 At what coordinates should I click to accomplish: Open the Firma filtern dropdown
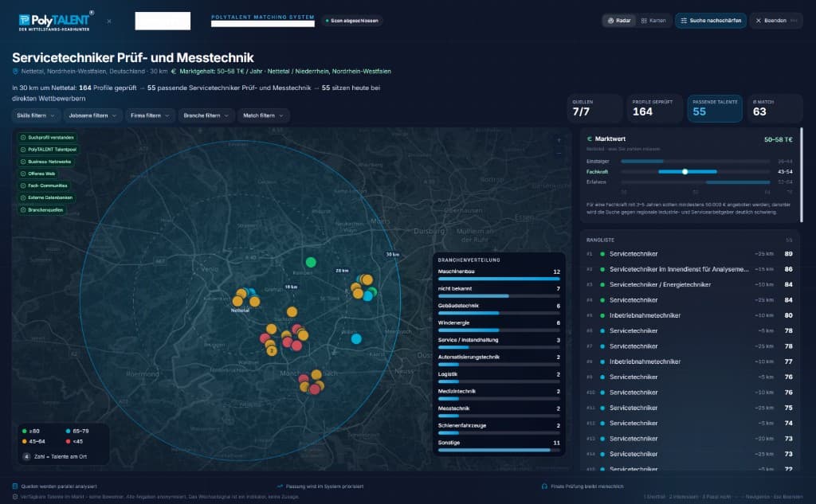click(x=150, y=115)
